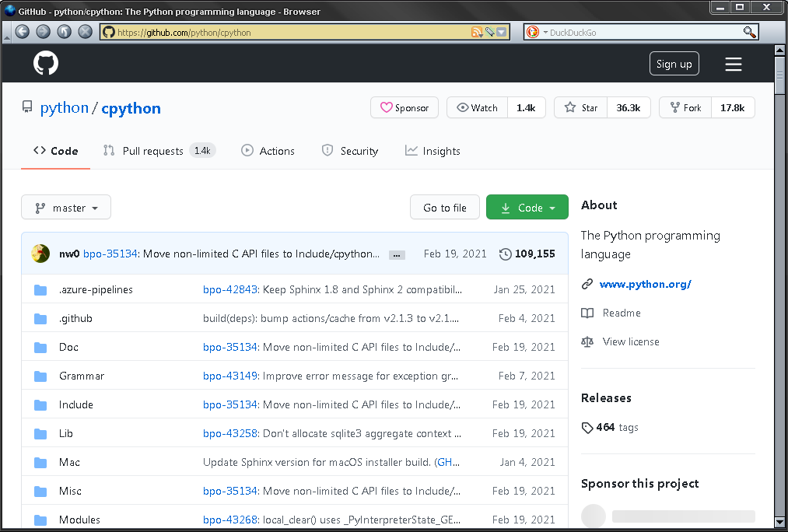788x532 pixels.
Task: Click the page scrollbar up arrow
Action: pos(779,50)
